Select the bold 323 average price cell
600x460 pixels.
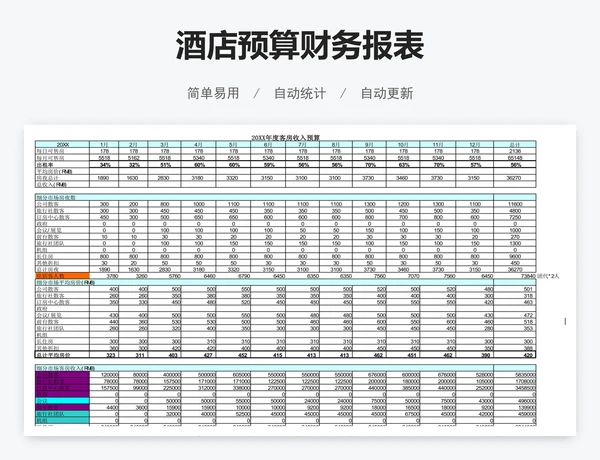104,355
